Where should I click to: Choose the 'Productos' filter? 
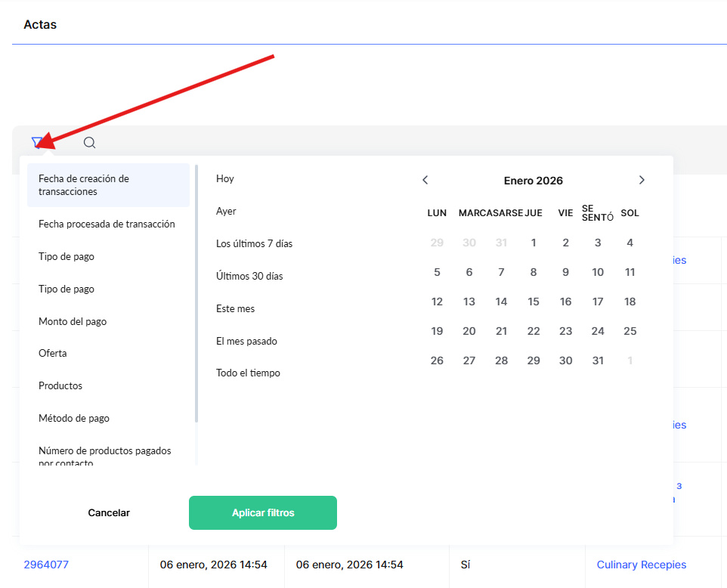pos(60,386)
